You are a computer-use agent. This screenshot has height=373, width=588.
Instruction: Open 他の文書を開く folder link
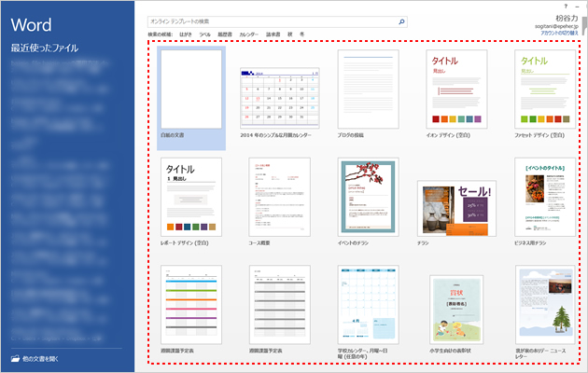tap(35, 359)
